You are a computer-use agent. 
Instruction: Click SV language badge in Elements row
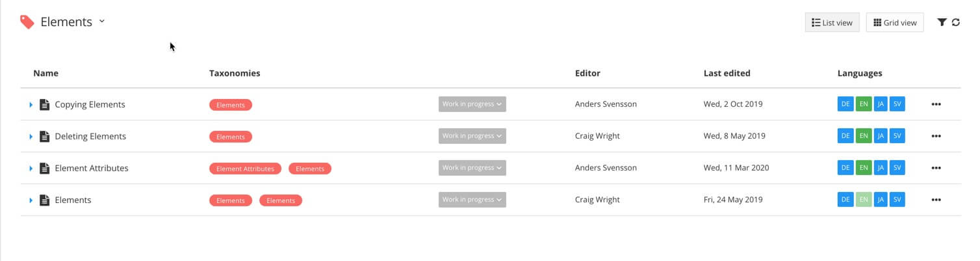(897, 200)
